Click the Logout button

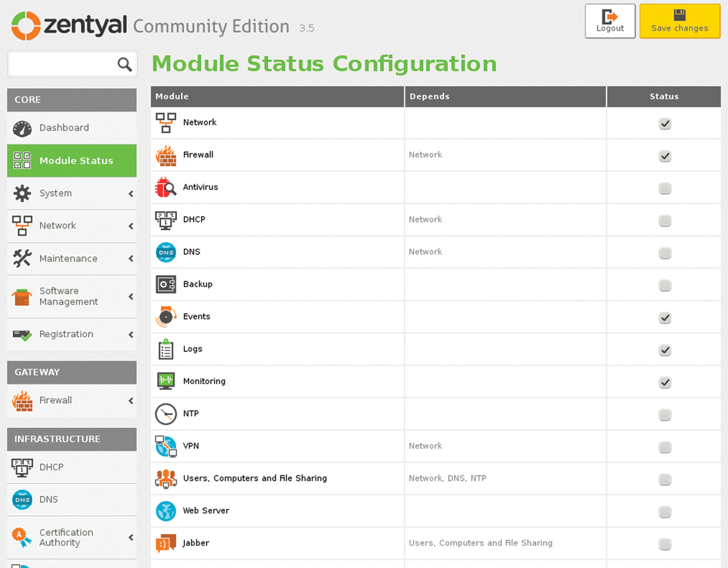(610, 21)
